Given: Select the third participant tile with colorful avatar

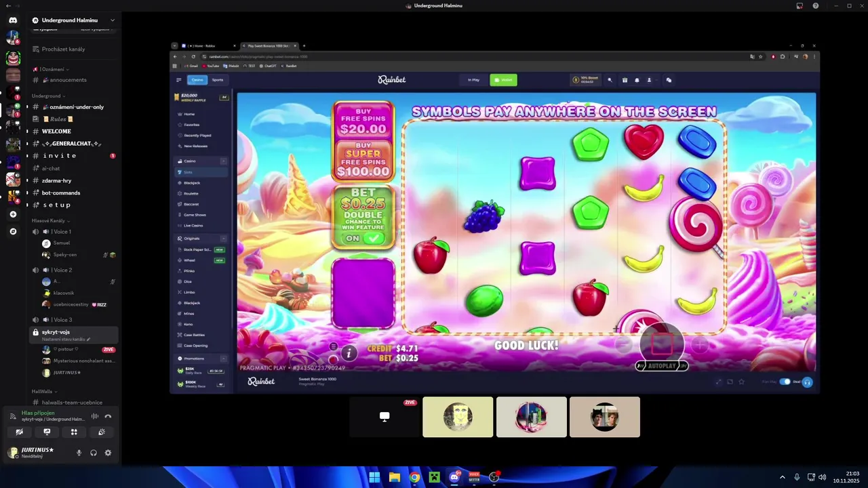Looking at the screenshot, I should click(x=531, y=417).
